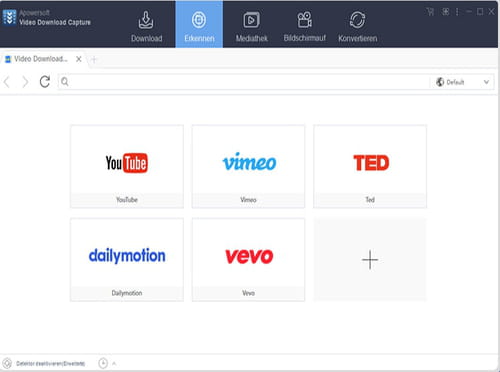Screen dimensions: 500x372
Task: Open the shopping cart icon
Action: tap(430, 12)
